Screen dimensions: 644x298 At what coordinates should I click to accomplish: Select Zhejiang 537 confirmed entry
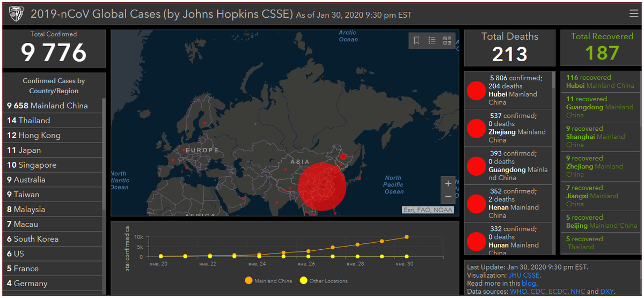point(508,128)
